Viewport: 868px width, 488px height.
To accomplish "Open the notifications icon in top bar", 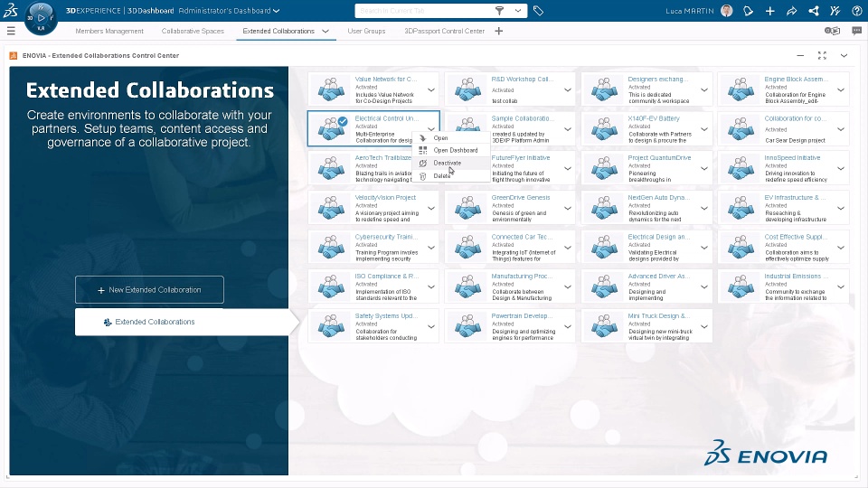I will 749,11.
